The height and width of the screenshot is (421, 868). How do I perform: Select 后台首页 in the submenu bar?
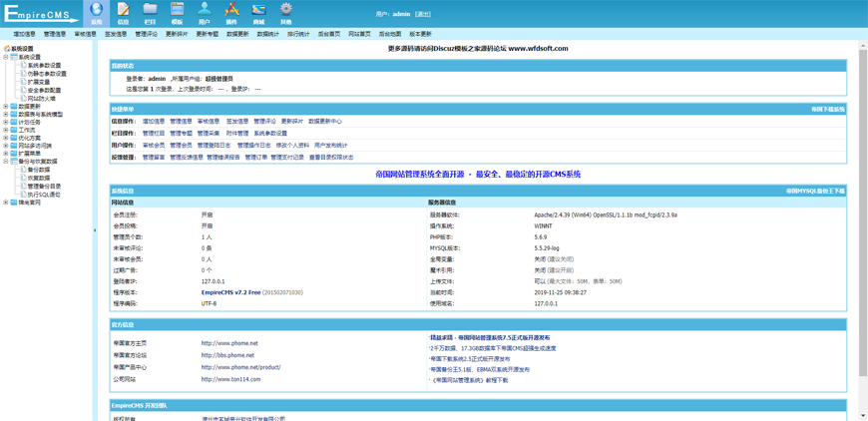click(329, 34)
